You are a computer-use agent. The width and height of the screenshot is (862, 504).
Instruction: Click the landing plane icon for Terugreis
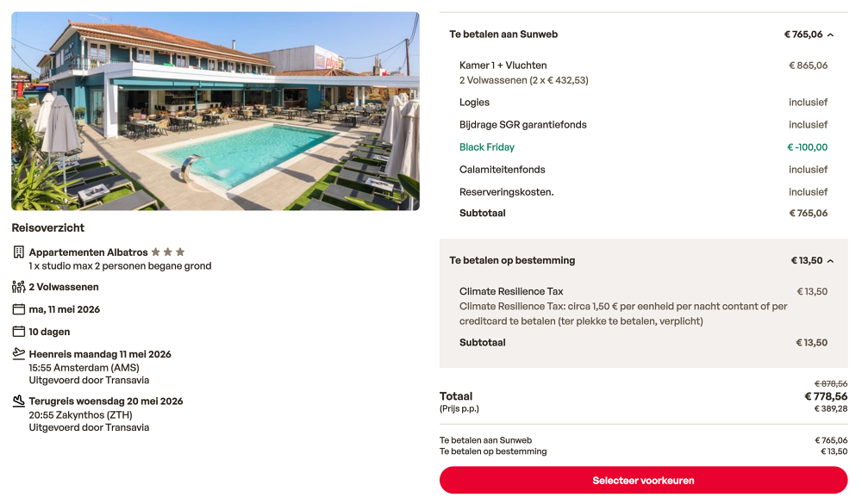(19, 401)
